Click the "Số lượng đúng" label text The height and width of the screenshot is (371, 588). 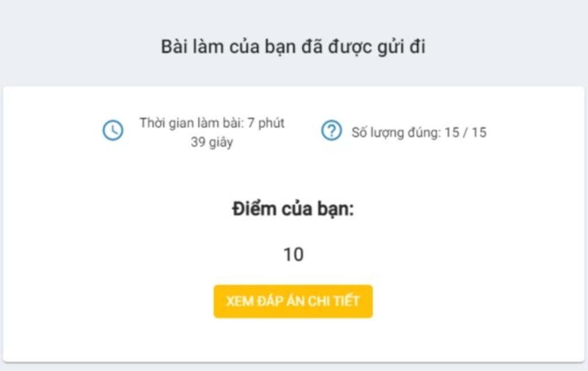click(x=396, y=133)
